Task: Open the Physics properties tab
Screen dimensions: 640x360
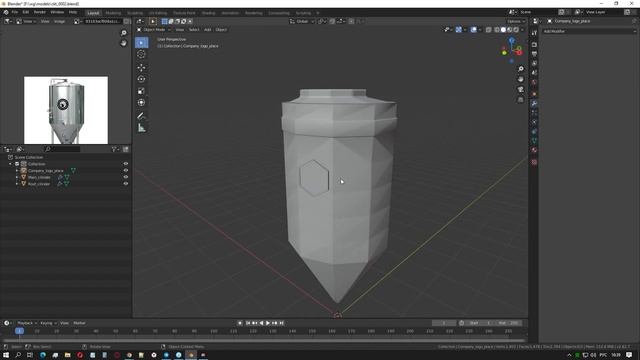Action: click(534, 122)
